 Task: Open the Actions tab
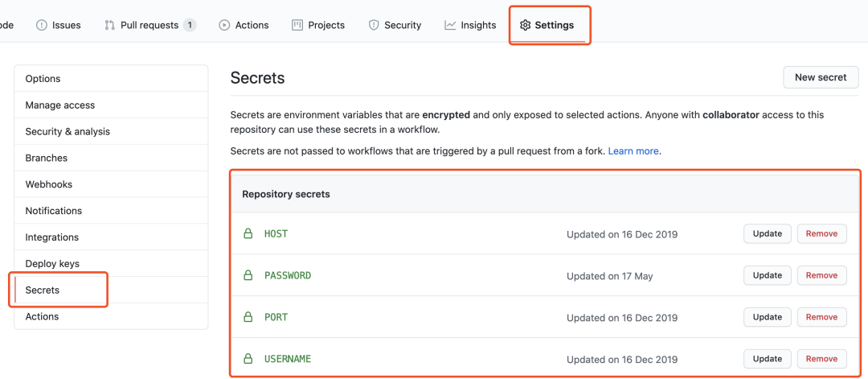click(x=244, y=25)
